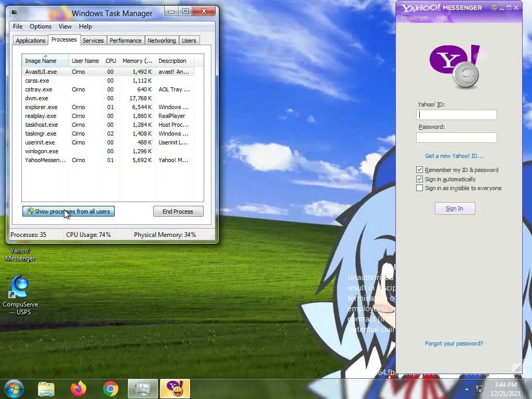
Task: Focus the Password input field
Action: click(456, 137)
